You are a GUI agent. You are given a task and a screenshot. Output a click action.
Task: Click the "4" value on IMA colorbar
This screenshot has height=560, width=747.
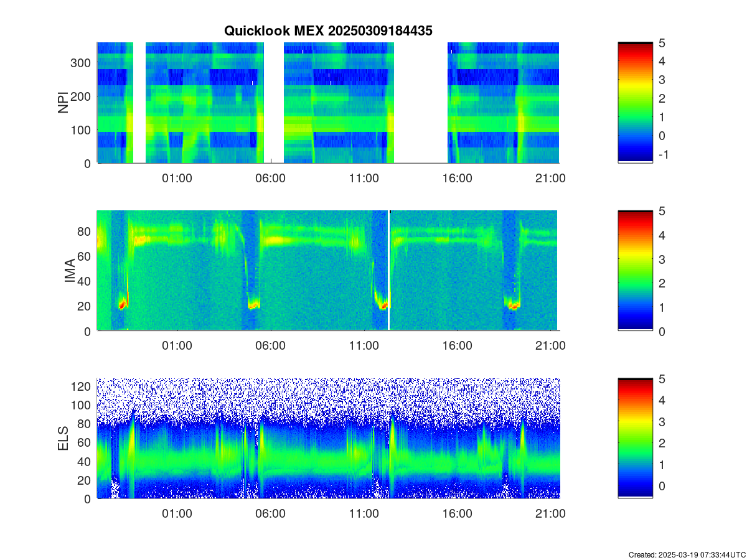(x=661, y=235)
